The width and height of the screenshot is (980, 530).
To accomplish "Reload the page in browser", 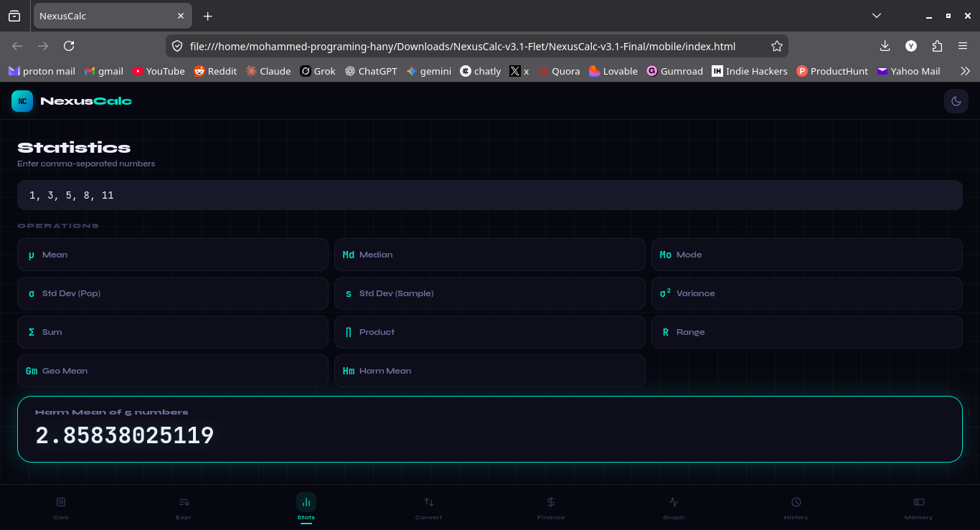I will tap(69, 46).
